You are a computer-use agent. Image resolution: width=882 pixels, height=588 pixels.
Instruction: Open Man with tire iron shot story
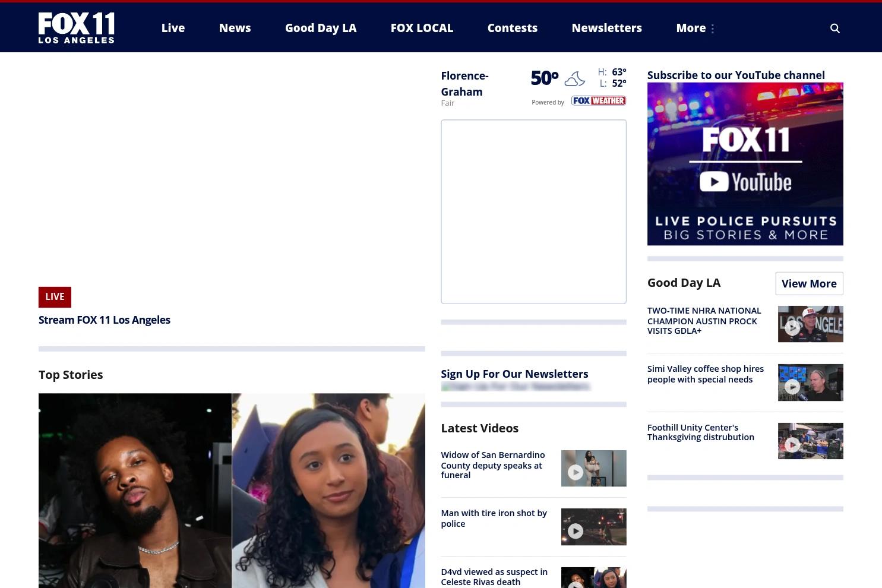pos(494,519)
